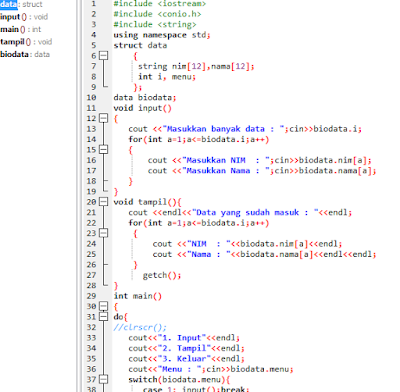Image resolution: width=400 pixels, height=392 pixels.
Task: Click on '#include <string>' line
Action: [155, 24]
